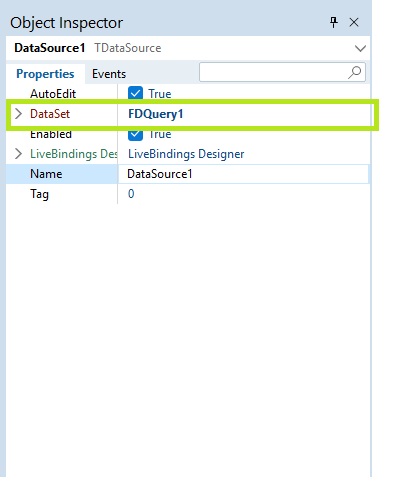397x483 pixels.
Task: Switch to the Events tab
Action: (x=109, y=74)
